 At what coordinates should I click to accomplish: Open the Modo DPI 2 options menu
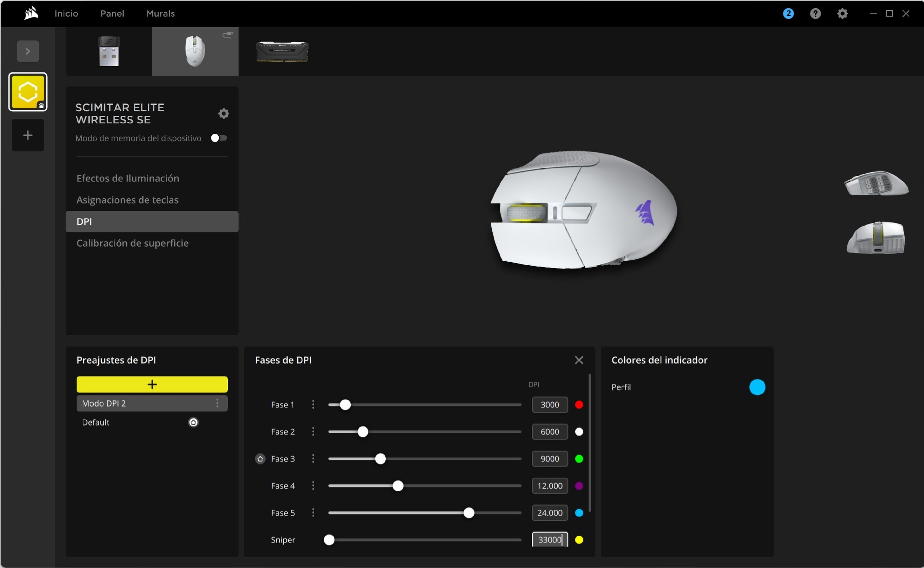[217, 403]
